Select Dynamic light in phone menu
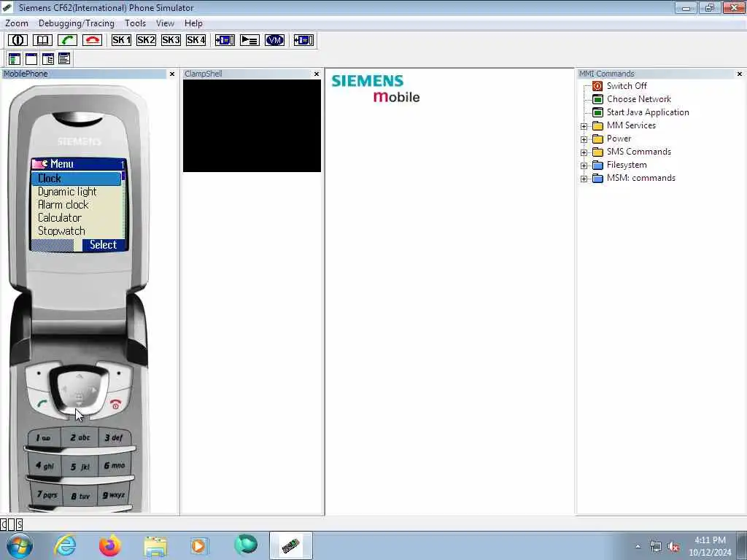 76,192
